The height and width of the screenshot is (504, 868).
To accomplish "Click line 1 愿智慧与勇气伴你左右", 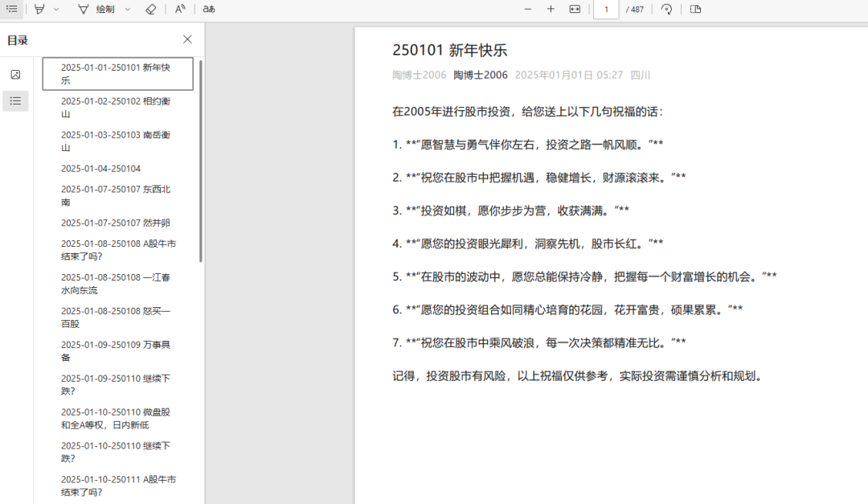I will pos(527,144).
